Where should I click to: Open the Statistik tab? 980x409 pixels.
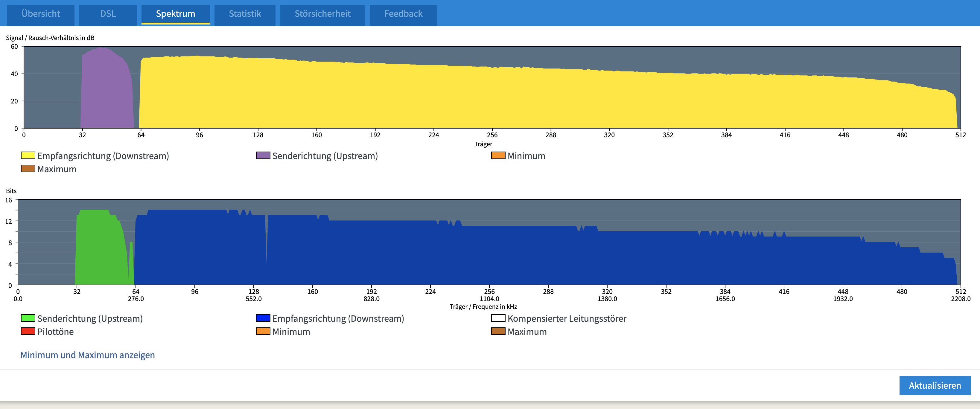click(245, 14)
